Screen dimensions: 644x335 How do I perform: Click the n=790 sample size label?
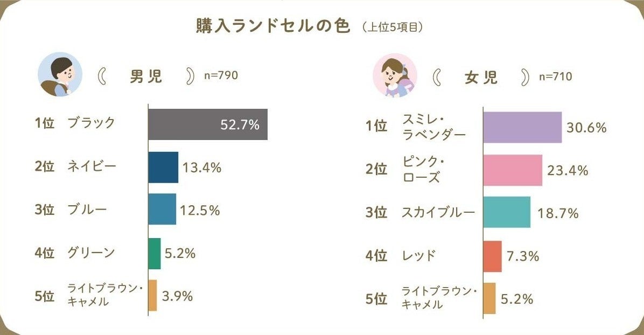[x=221, y=75]
